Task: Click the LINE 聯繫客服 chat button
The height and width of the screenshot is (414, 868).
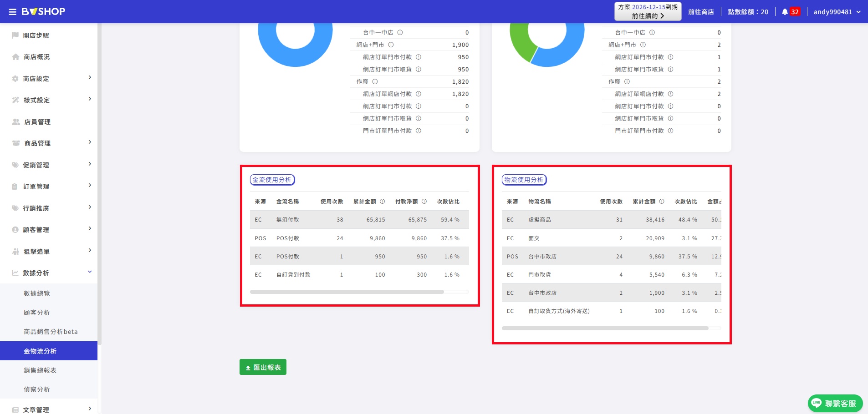Action: (x=835, y=403)
